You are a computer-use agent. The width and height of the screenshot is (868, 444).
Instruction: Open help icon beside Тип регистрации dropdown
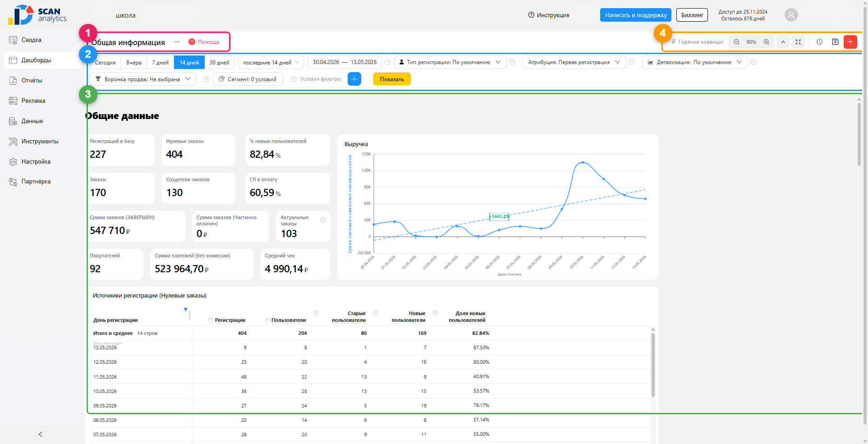click(x=512, y=62)
